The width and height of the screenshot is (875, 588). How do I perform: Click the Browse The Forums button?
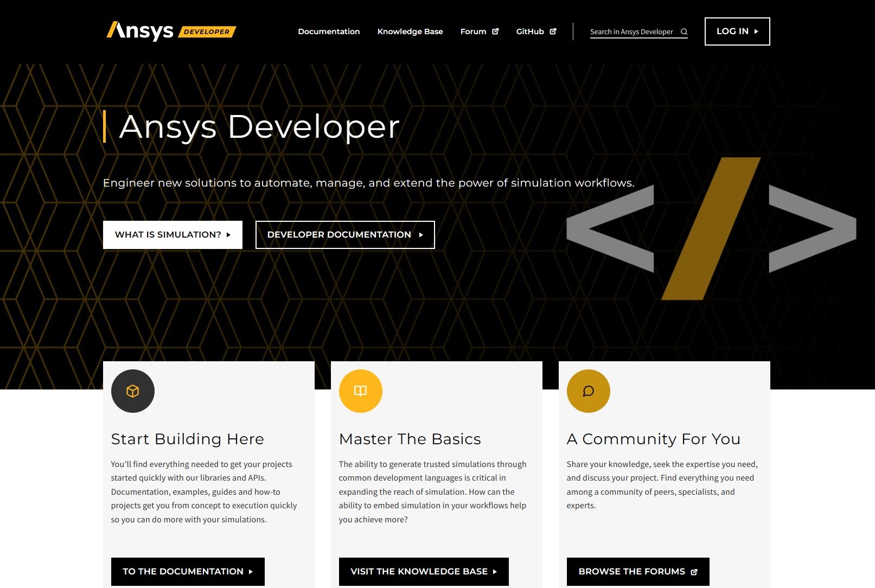click(x=638, y=571)
